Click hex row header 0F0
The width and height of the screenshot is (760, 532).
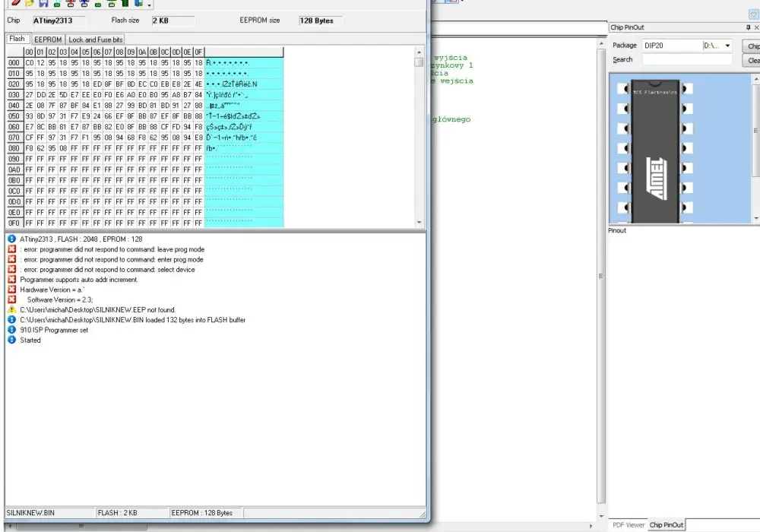point(14,223)
